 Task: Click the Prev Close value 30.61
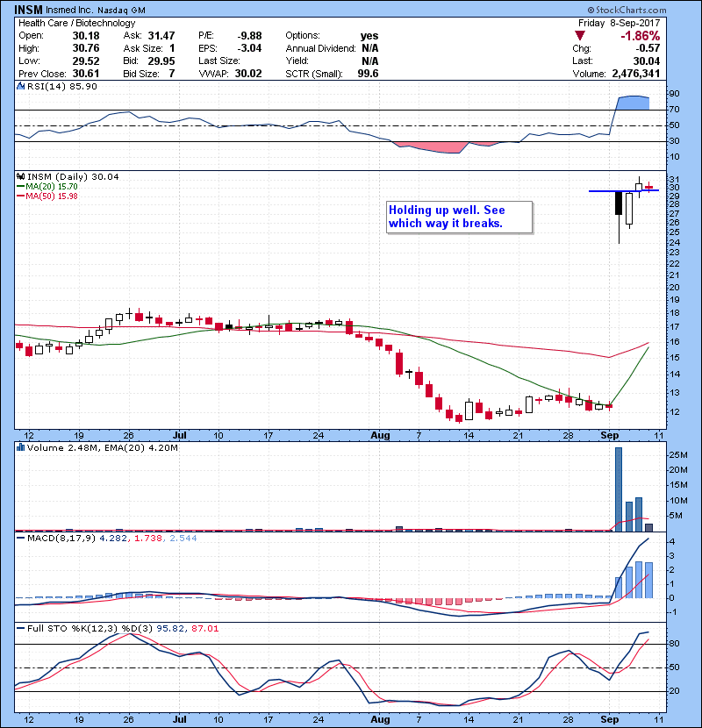(x=86, y=74)
